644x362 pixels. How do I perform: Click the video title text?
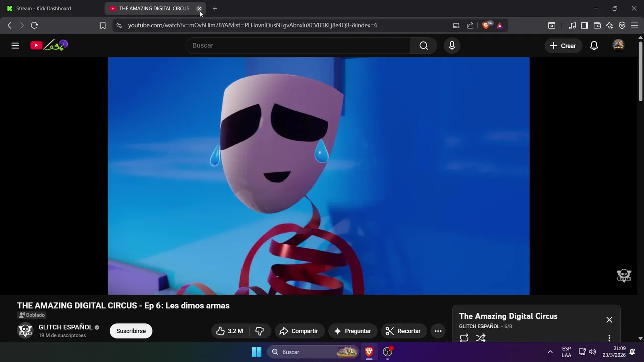coord(123,306)
